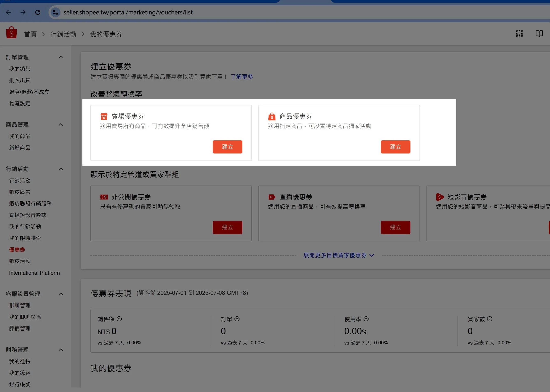The height and width of the screenshot is (392, 550).
Task: Open 我的聊聊廣播 in sidebar
Action: (25, 317)
